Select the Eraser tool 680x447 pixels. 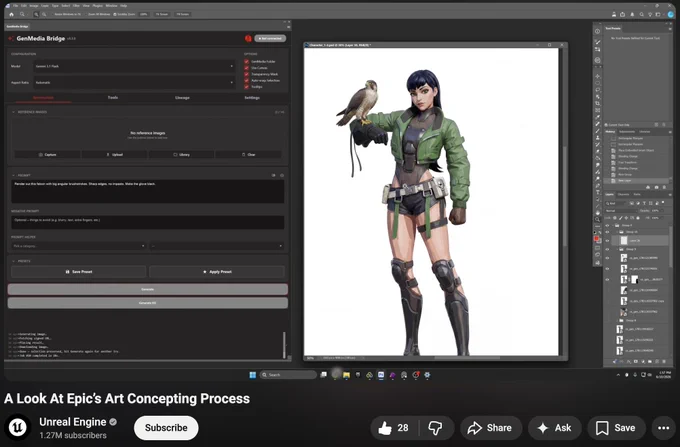point(598,151)
